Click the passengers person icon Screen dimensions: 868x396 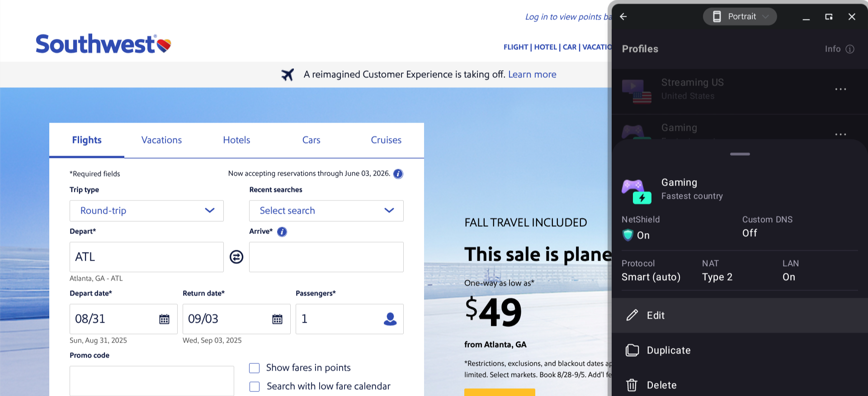[390, 319]
